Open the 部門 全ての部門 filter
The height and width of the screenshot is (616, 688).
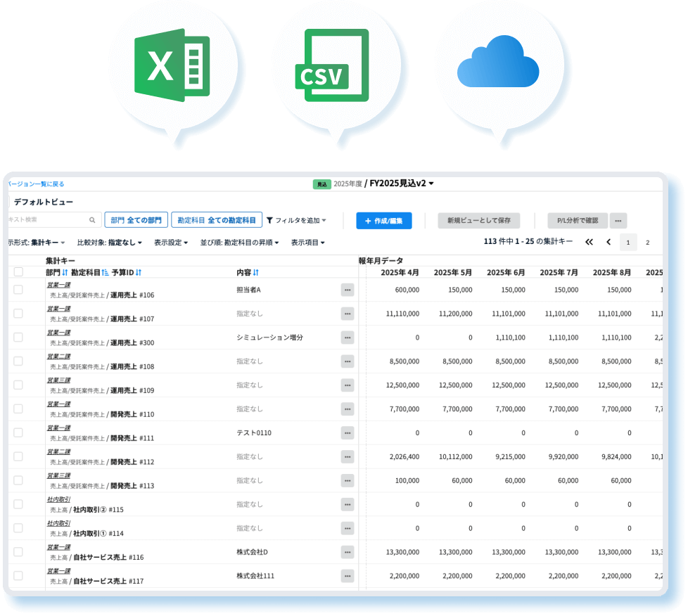136,220
